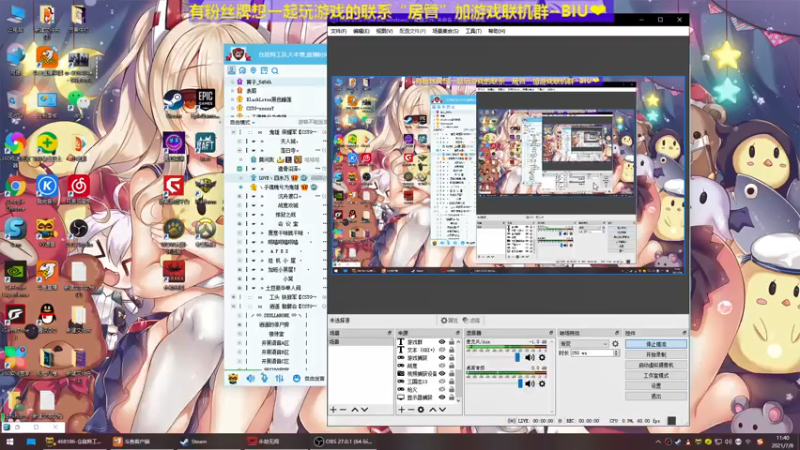Pop out the 混音器 panel

click(x=551, y=333)
